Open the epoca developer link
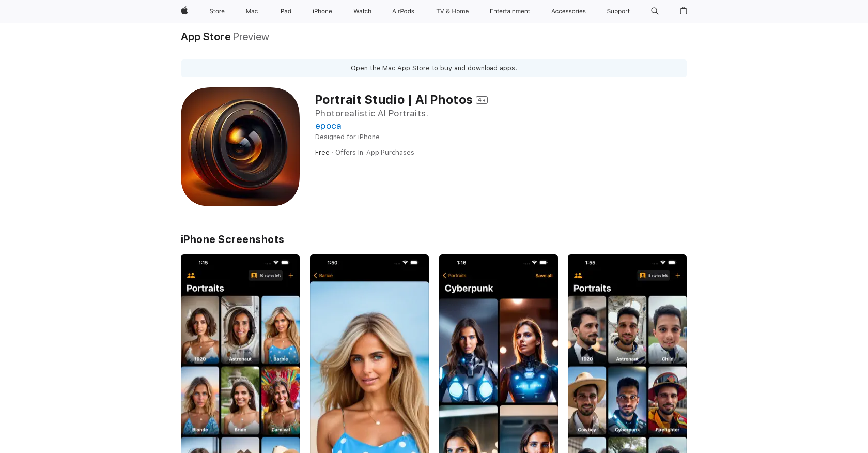The image size is (868, 453). (328, 126)
